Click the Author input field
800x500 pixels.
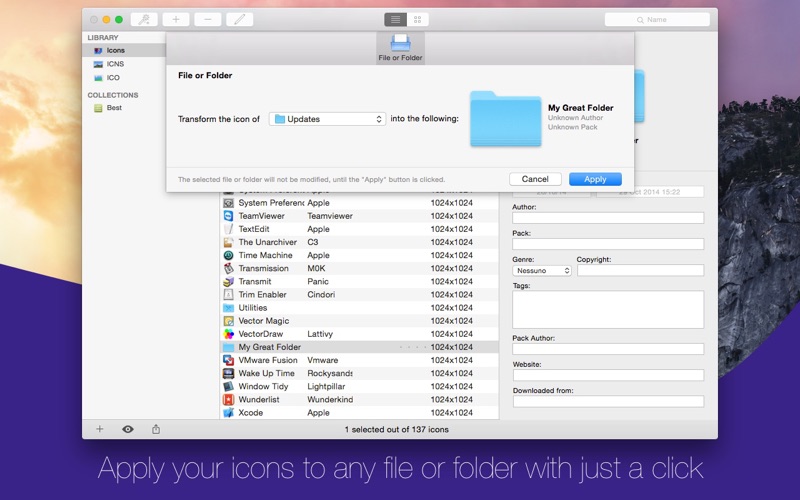[x=608, y=218]
